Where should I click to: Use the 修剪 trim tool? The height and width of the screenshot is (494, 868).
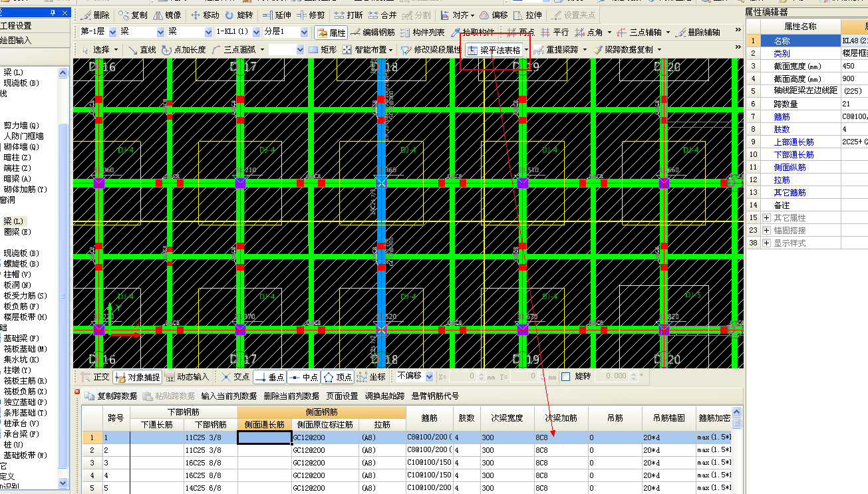pos(311,15)
